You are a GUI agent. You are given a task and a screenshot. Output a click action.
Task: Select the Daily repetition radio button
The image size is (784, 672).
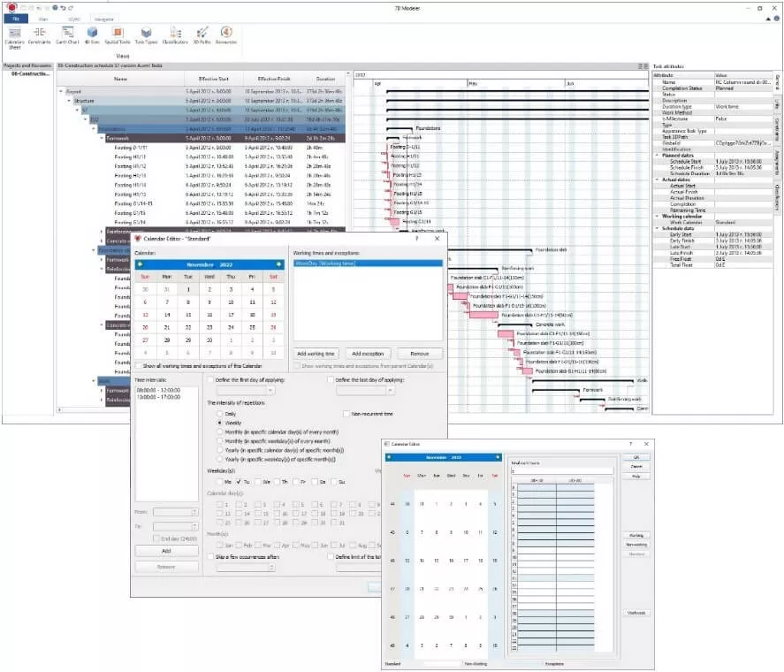pyautogui.click(x=219, y=414)
